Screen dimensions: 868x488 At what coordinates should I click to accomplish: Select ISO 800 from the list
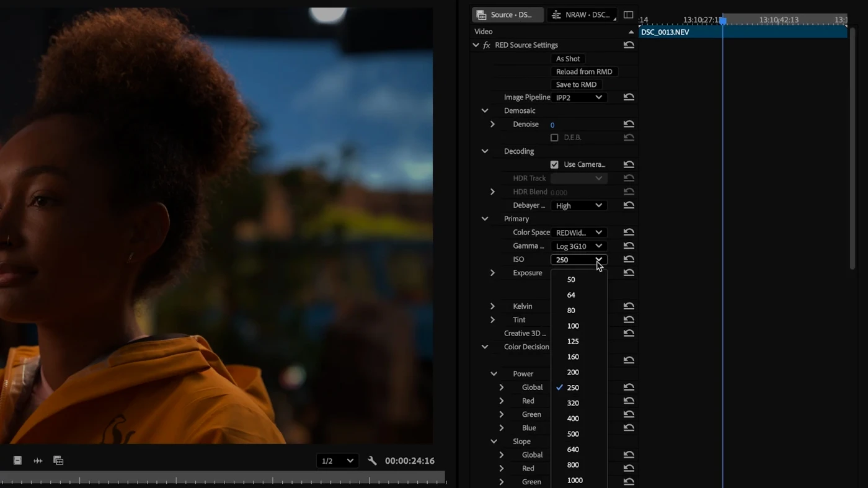[573, 465]
